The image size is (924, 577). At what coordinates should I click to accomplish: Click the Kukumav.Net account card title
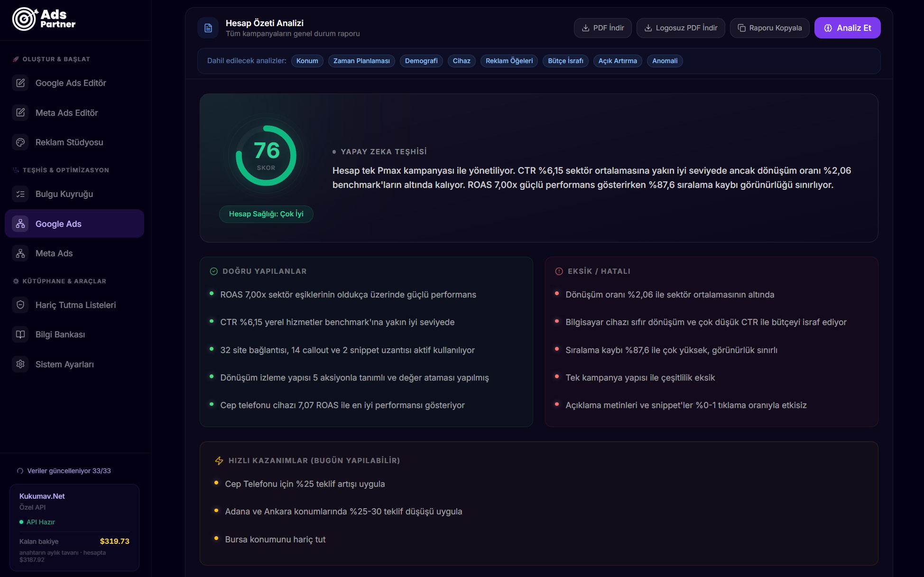42,496
